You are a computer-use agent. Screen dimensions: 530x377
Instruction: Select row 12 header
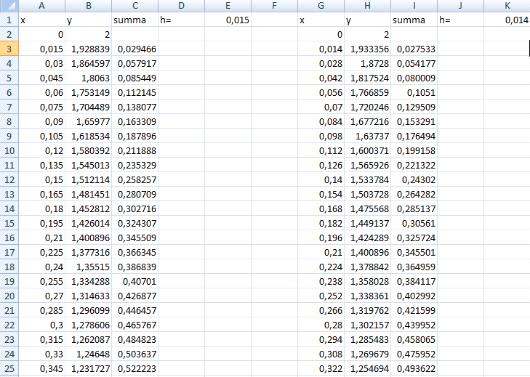(9, 180)
